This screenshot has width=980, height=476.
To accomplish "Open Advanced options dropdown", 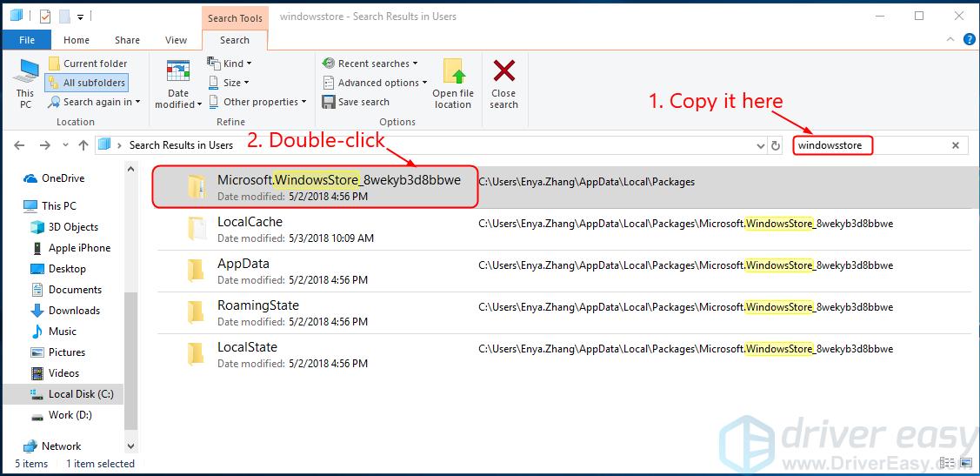I will 375,83.
